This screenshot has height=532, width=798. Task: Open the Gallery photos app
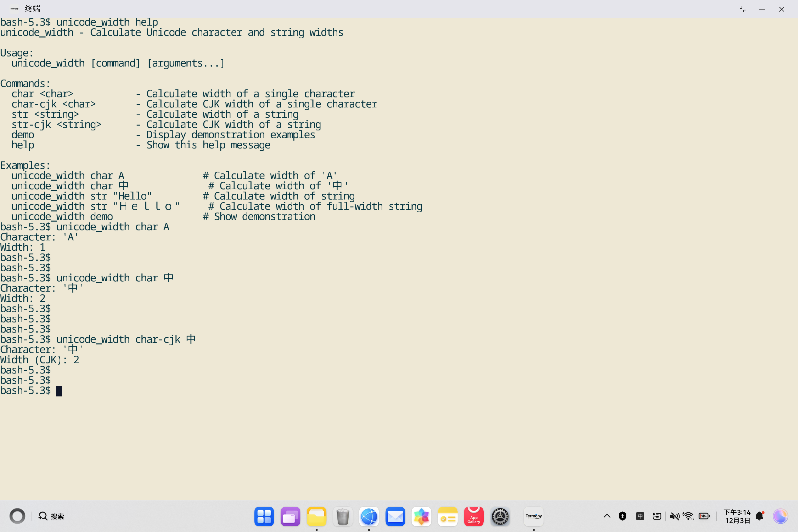pos(422,516)
